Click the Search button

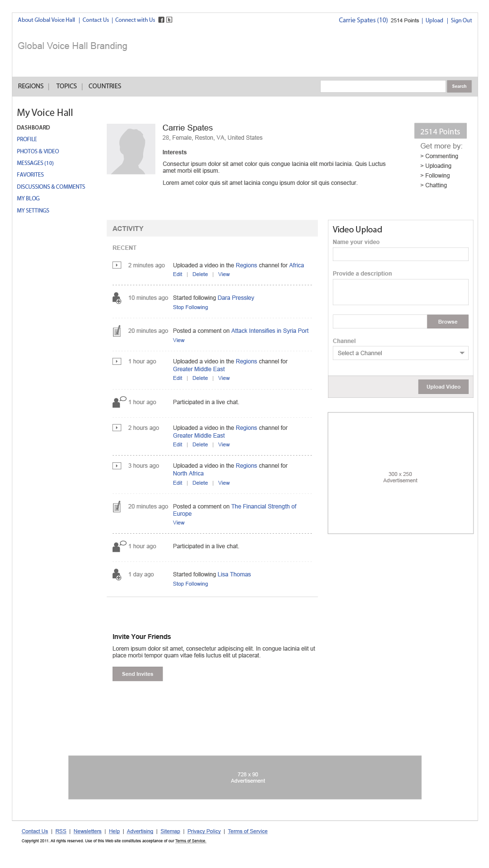[x=459, y=86]
